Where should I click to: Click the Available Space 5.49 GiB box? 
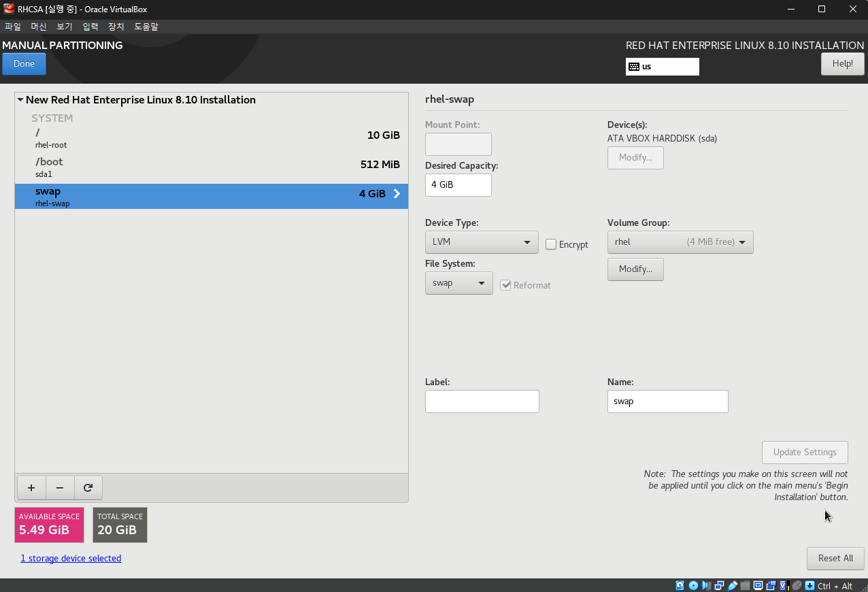pos(49,525)
